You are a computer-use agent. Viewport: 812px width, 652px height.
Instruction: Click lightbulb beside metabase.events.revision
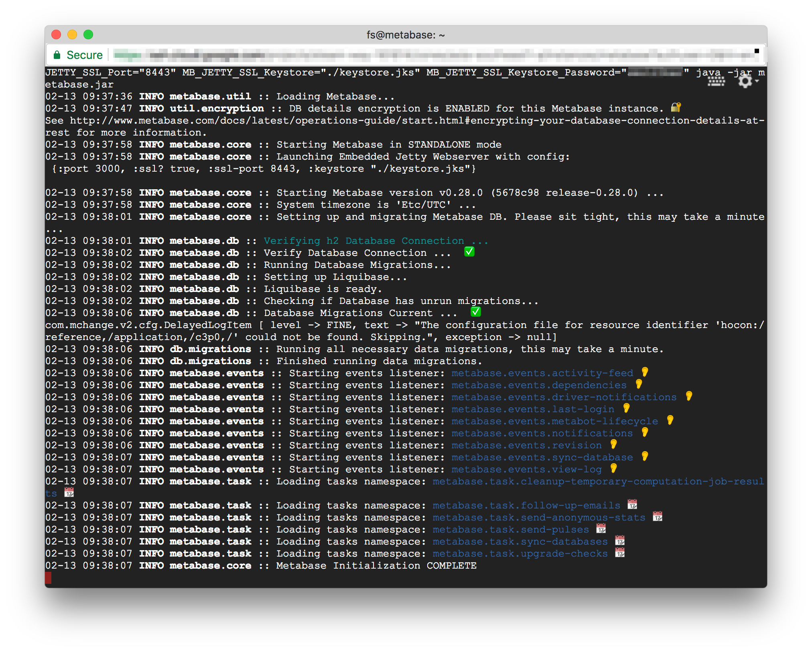(613, 444)
